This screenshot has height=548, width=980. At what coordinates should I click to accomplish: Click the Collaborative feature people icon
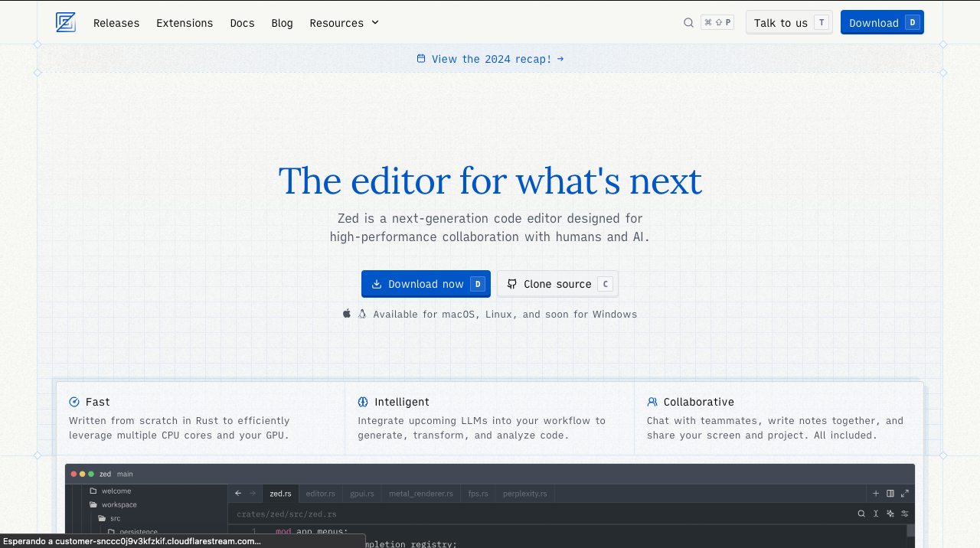[x=652, y=402]
